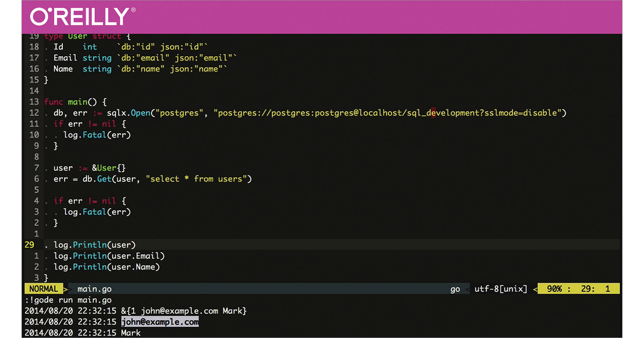Viewport: 644px width, 338px height.
Task: Click the highlighted line number 29
Action: [30, 245]
